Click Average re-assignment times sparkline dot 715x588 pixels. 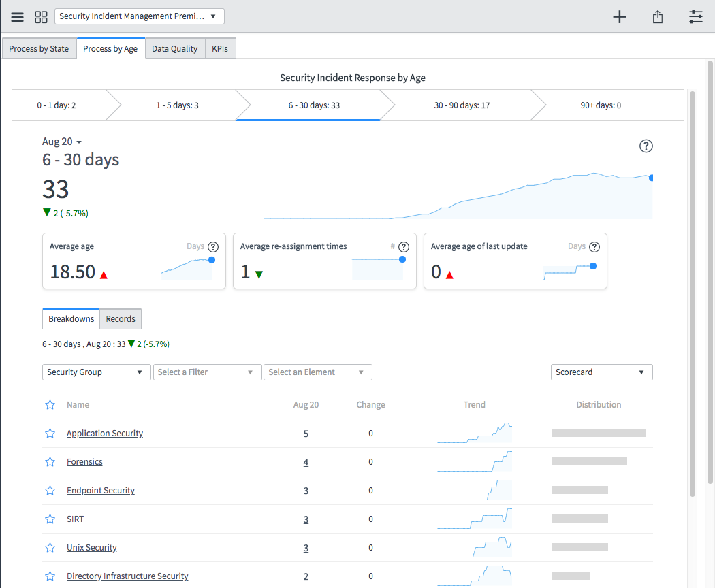(x=402, y=259)
